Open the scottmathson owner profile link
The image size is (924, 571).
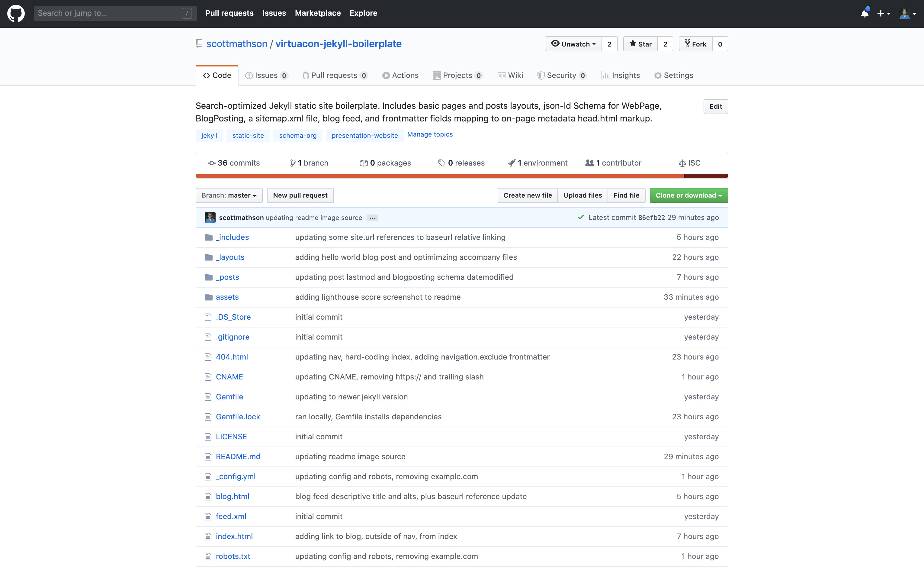point(237,44)
